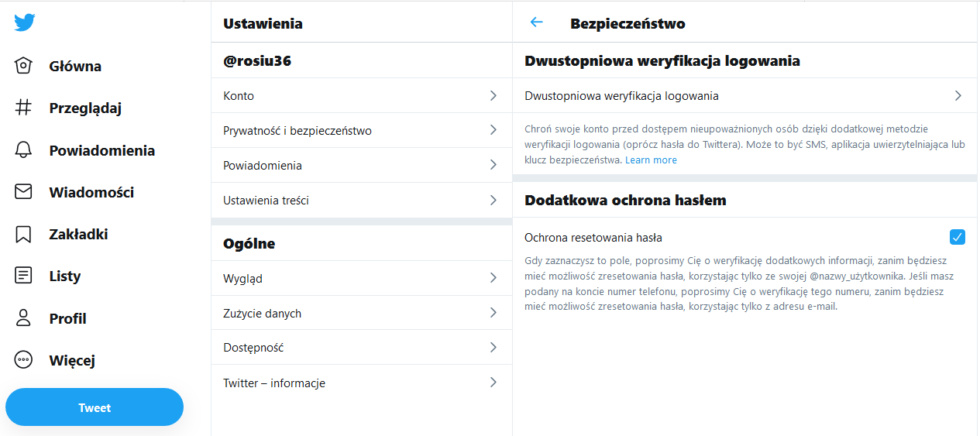980x436 pixels.
Task: Open the Powiadomienia bell icon
Action: pos(24,150)
